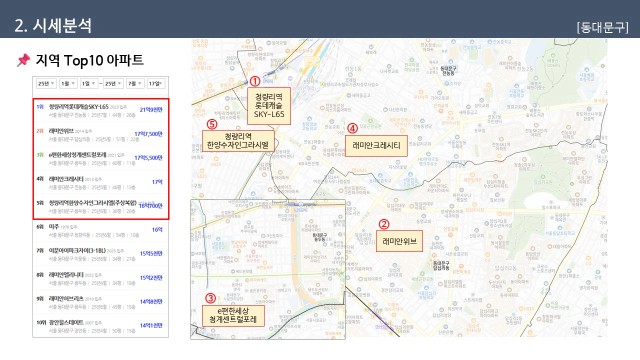Select the 6위 미주 apartment entry
Screen dimensions: 640x360
(x=101, y=231)
